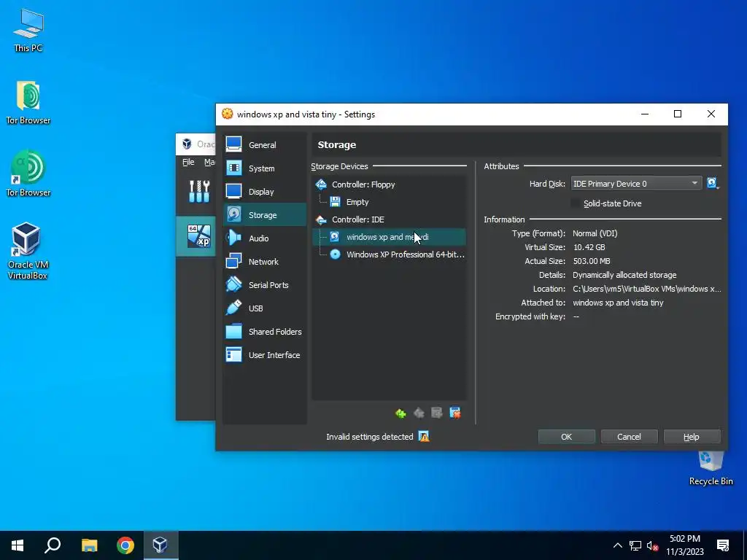Click the network tray icon
The height and width of the screenshot is (560, 747).
[x=635, y=545]
